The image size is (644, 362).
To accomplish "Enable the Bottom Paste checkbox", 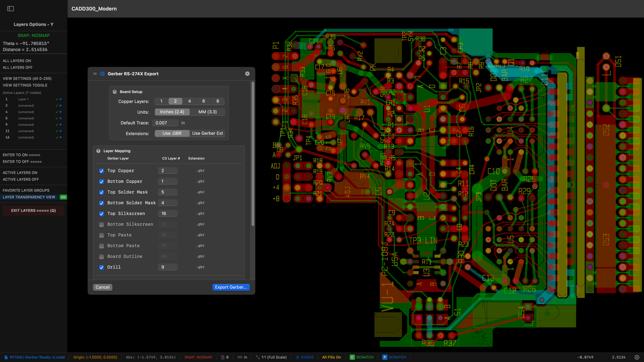I will pyautogui.click(x=101, y=246).
